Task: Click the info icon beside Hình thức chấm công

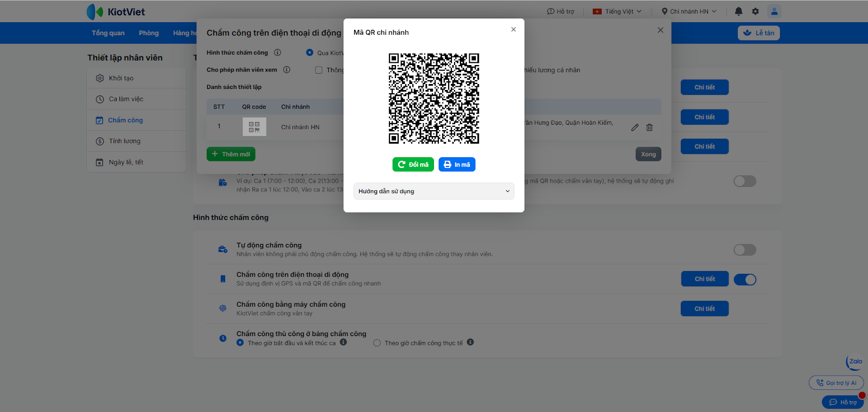Action: click(277, 53)
